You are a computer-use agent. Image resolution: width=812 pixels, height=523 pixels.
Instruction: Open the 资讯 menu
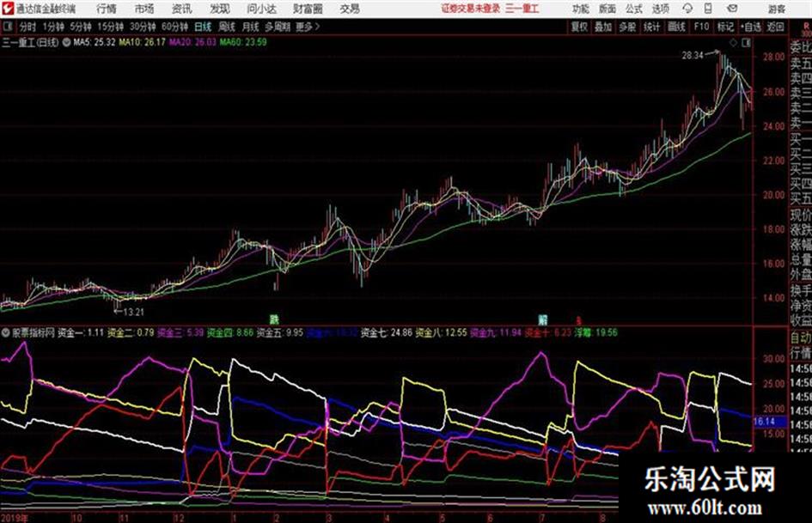[182, 9]
